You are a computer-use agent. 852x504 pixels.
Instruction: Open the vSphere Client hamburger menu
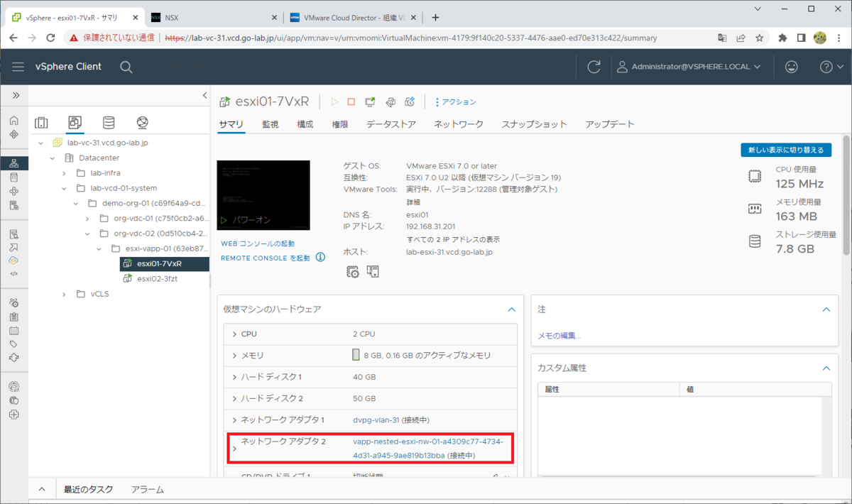pos(18,67)
